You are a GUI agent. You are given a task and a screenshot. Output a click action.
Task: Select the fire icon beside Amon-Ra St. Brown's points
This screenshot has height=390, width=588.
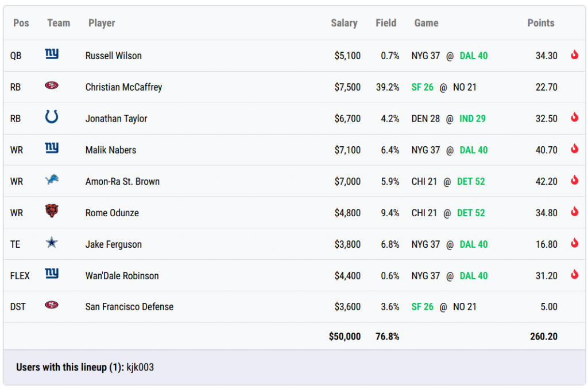[574, 181]
